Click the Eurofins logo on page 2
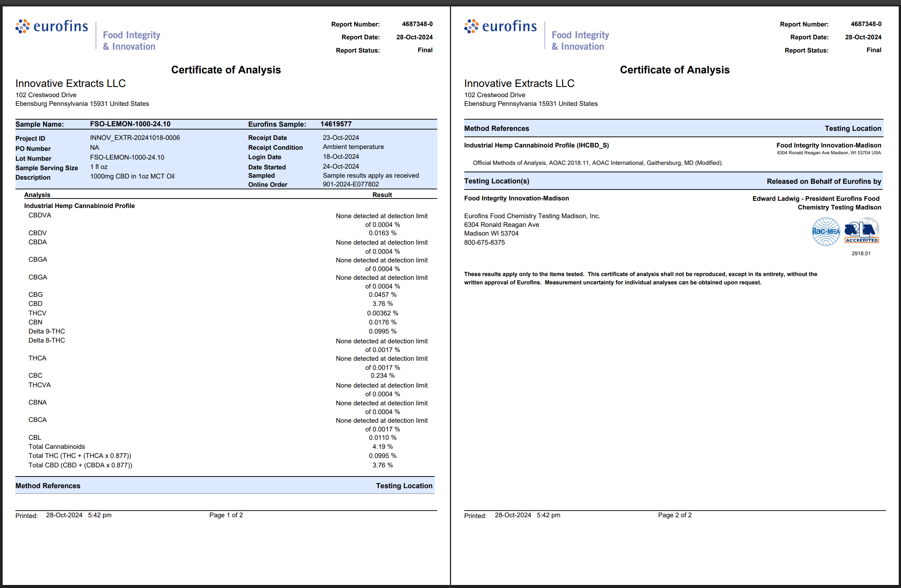Screen dimensions: 901x588 tap(500, 26)
